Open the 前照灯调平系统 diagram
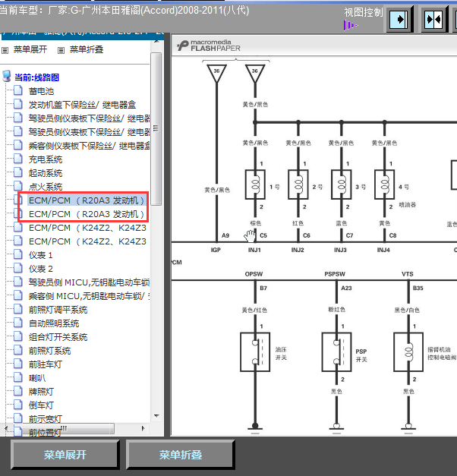The width and height of the screenshot is (457, 476). tap(58, 310)
